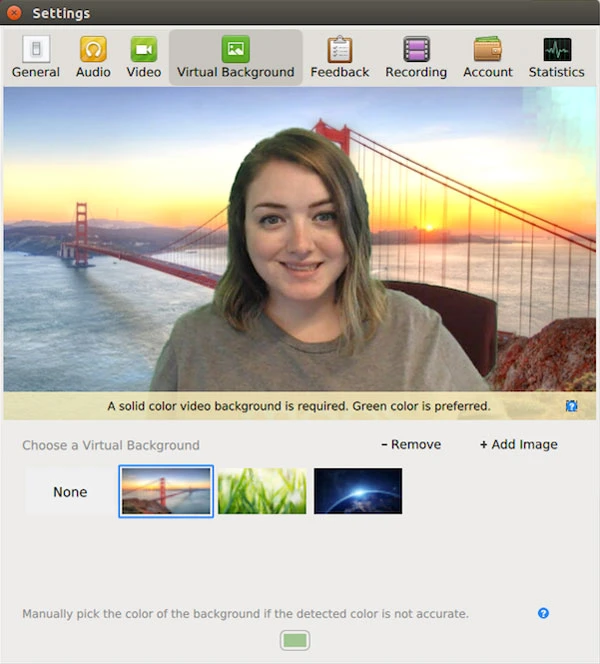
Task: Open Feedback clipboard icon
Action: coord(340,49)
